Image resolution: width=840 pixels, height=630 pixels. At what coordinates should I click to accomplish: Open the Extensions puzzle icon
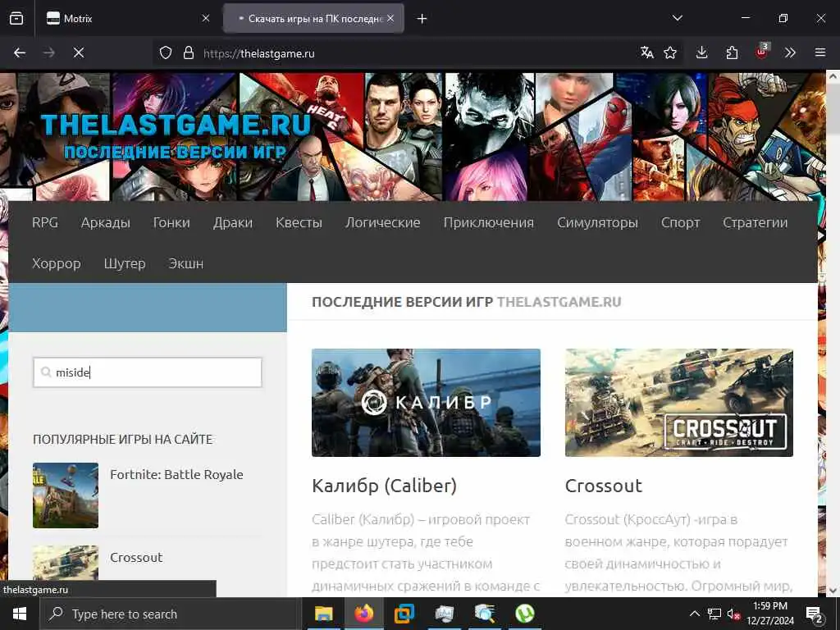pyautogui.click(x=732, y=52)
